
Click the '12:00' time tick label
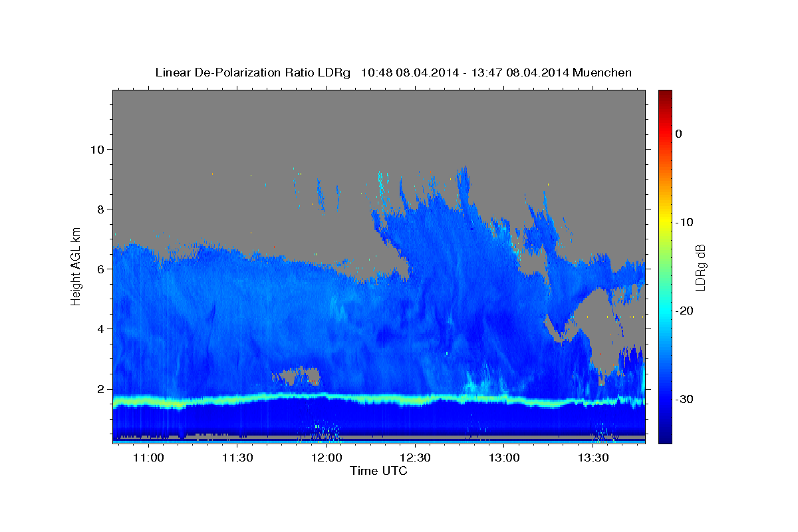coord(327,458)
